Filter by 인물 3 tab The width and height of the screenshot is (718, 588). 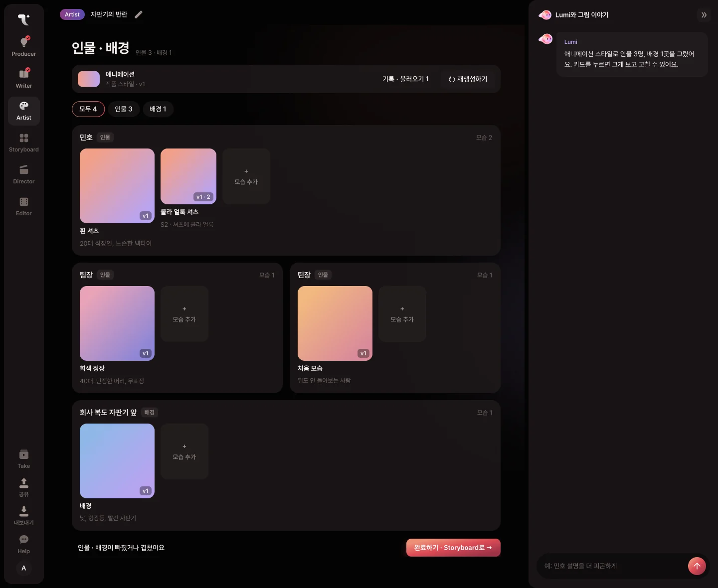click(124, 109)
